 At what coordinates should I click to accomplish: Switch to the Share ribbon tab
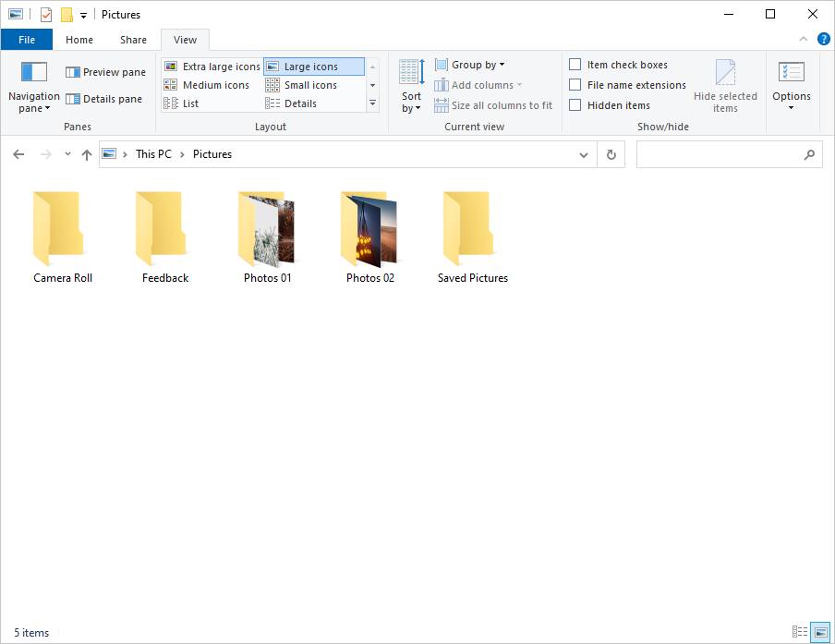133,40
